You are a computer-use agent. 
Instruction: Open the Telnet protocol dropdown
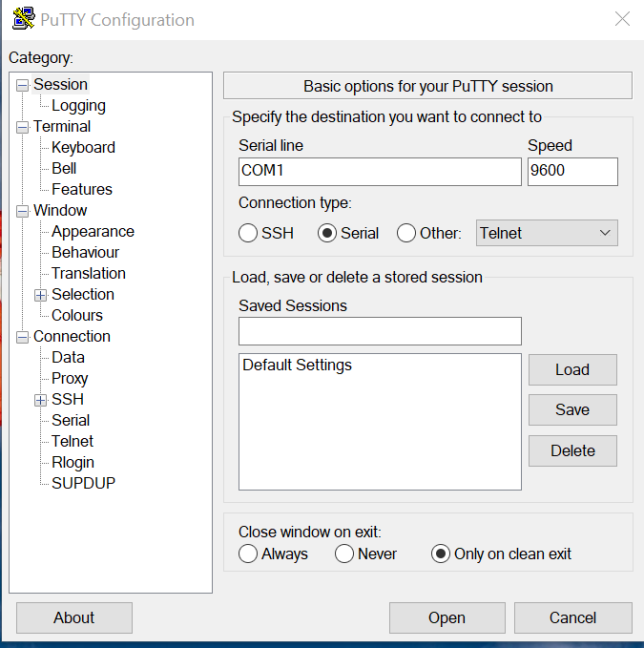(547, 233)
